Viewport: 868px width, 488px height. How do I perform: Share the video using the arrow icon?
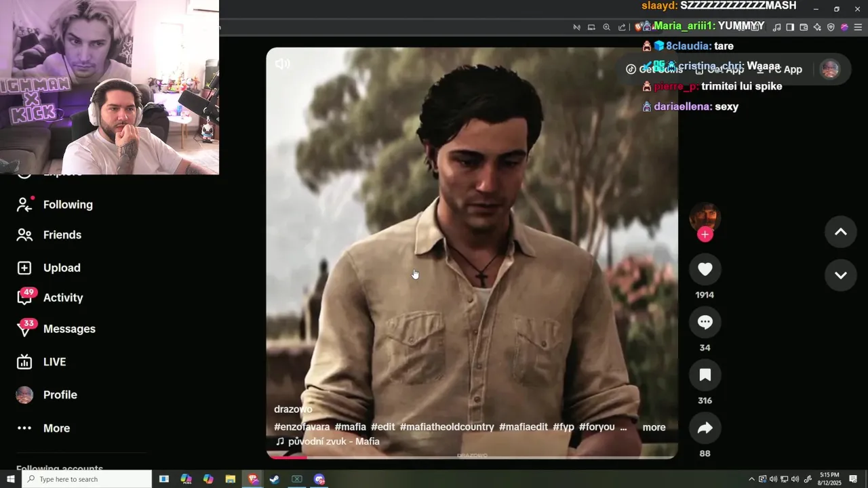[x=705, y=428]
